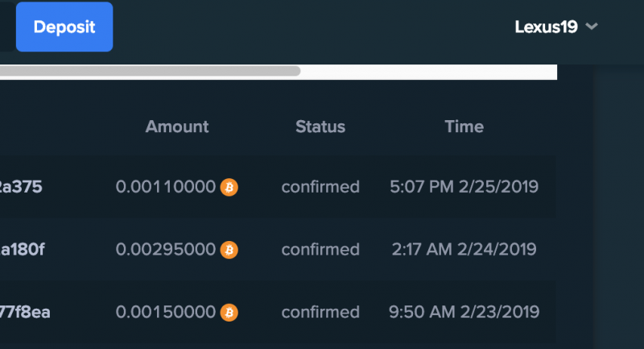Open the Lexus19 account dropdown chevron
Screen dimensions: 644x349
coord(592,27)
